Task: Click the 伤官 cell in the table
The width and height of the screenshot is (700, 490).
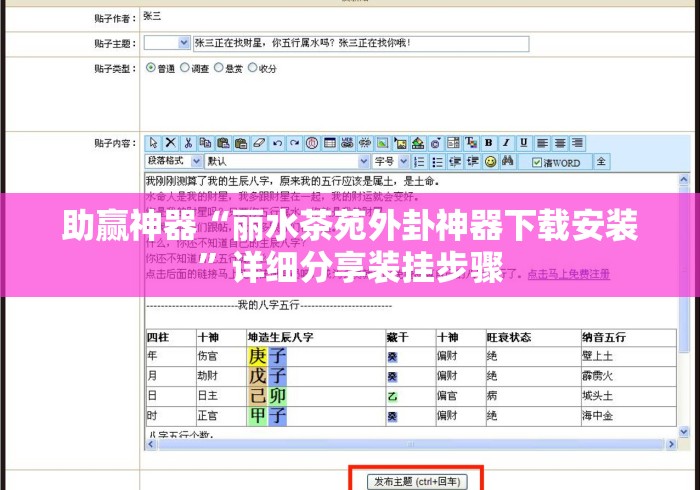Action: click(221, 356)
